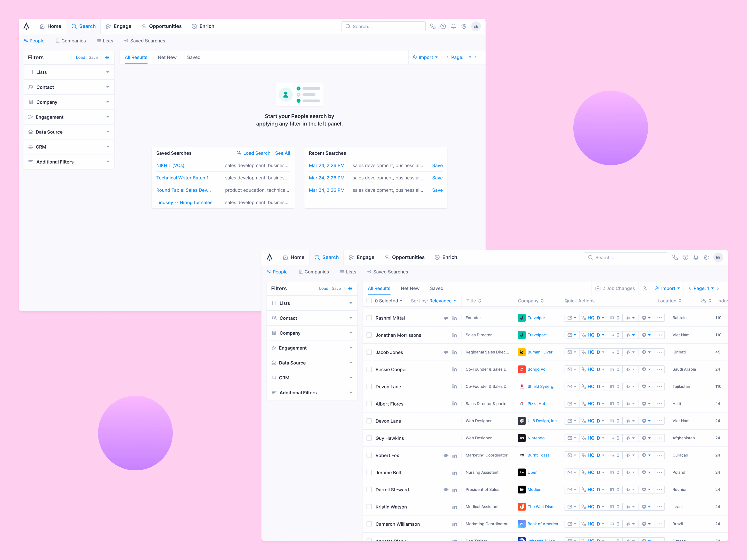The image size is (747, 560).
Task: Open Lindsey -- Hiring for sales search
Action: click(x=184, y=203)
